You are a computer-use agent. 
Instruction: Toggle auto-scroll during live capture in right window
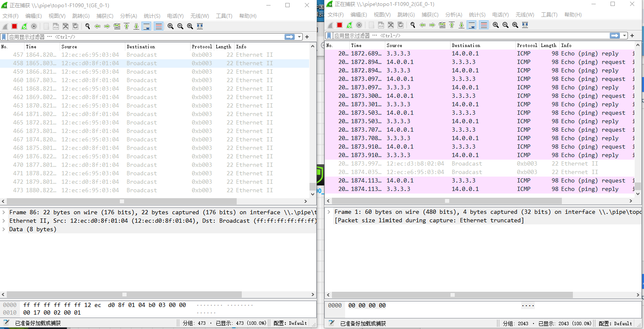(x=472, y=25)
